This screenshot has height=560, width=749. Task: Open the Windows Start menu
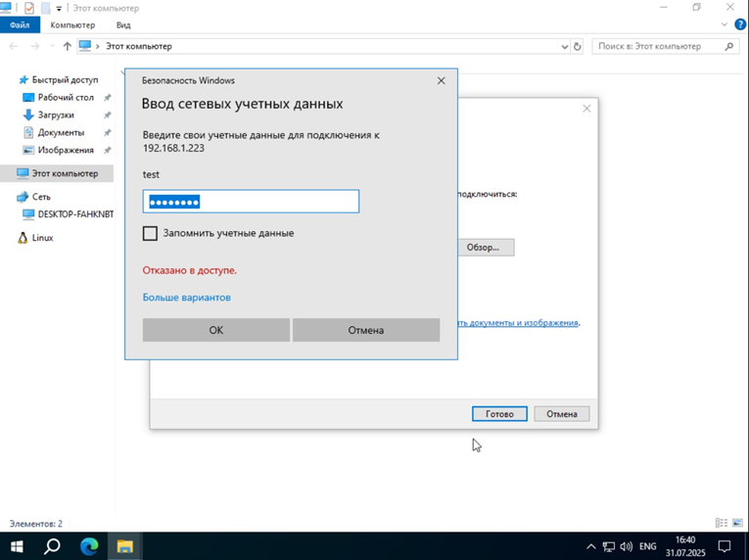pyautogui.click(x=17, y=546)
